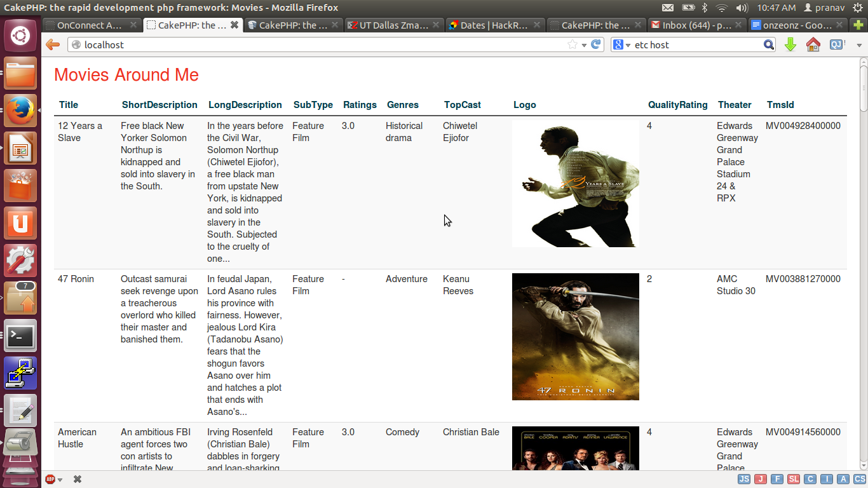Viewport: 868px width, 488px height.
Task: Open the URL history dropdown arrow
Action: coord(584,45)
